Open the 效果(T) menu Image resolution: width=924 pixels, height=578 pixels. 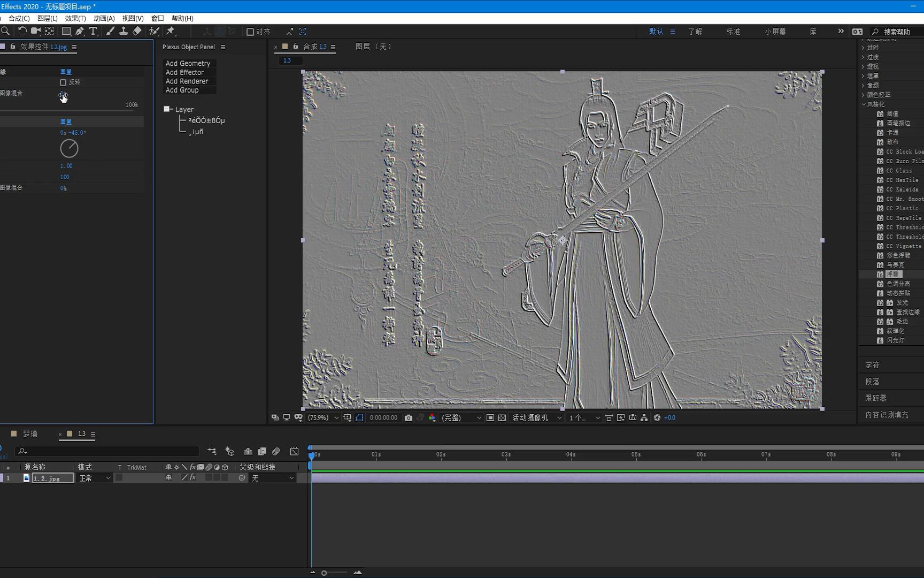[75, 18]
